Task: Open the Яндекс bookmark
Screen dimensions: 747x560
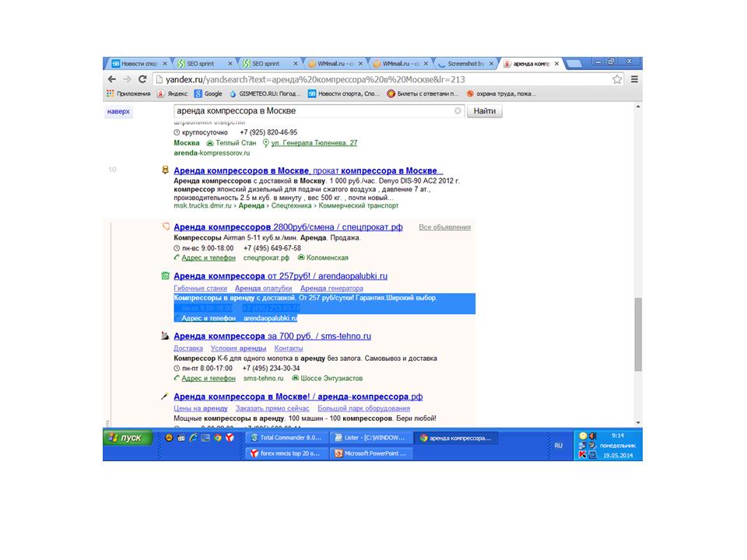Action: [173, 94]
